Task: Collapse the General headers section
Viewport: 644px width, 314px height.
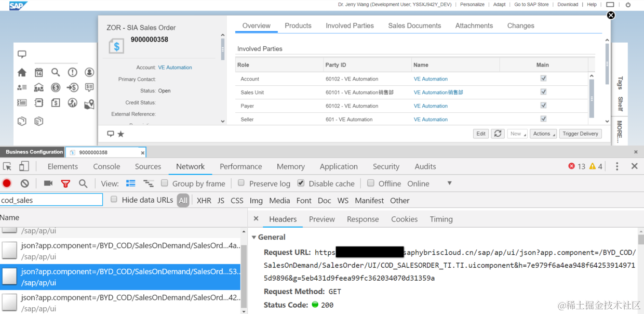Action: [254, 237]
